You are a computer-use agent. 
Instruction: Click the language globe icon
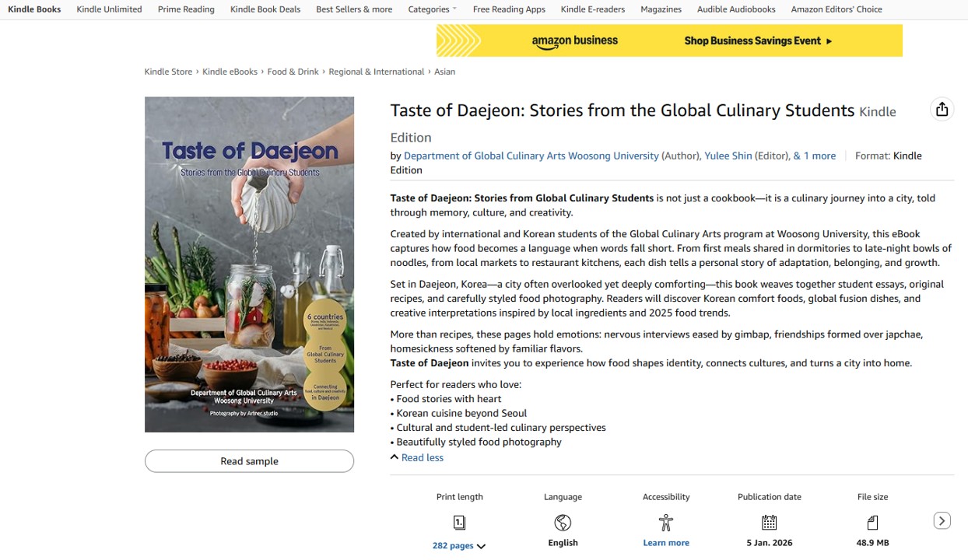click(x=563, y=523)
